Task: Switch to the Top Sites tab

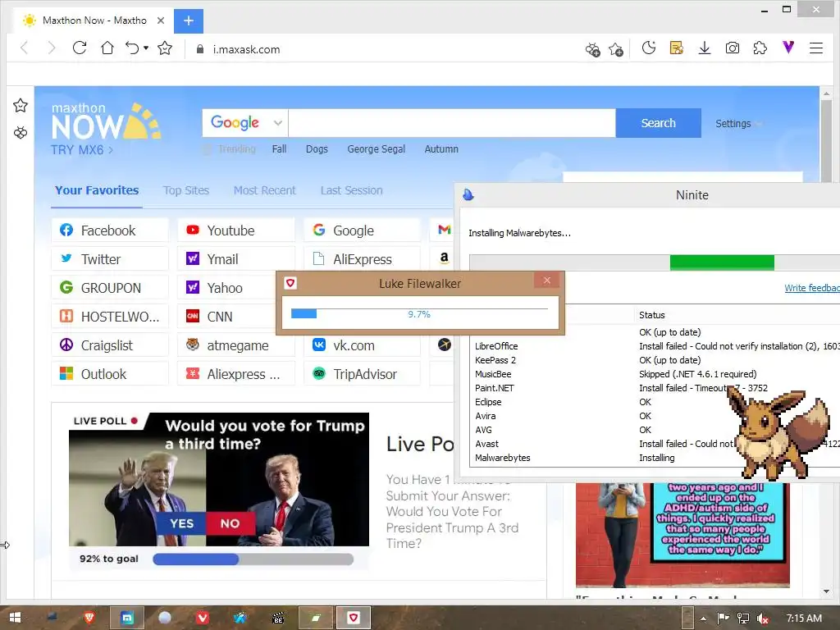Action: tap(186, 190)
